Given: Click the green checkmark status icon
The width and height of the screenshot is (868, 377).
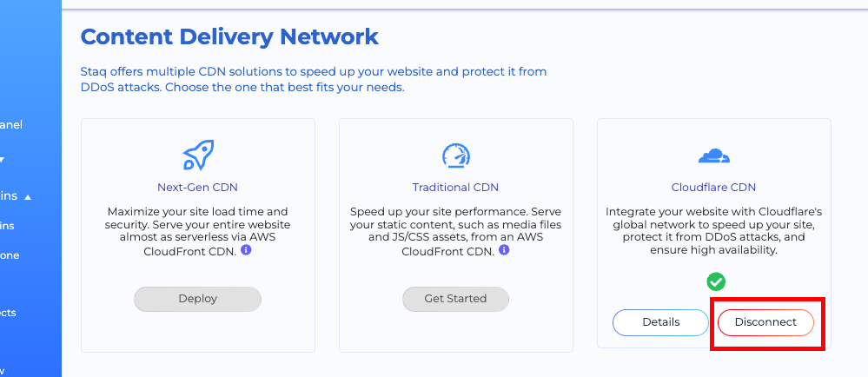Looking at the screenshot, I should [715, 281].
